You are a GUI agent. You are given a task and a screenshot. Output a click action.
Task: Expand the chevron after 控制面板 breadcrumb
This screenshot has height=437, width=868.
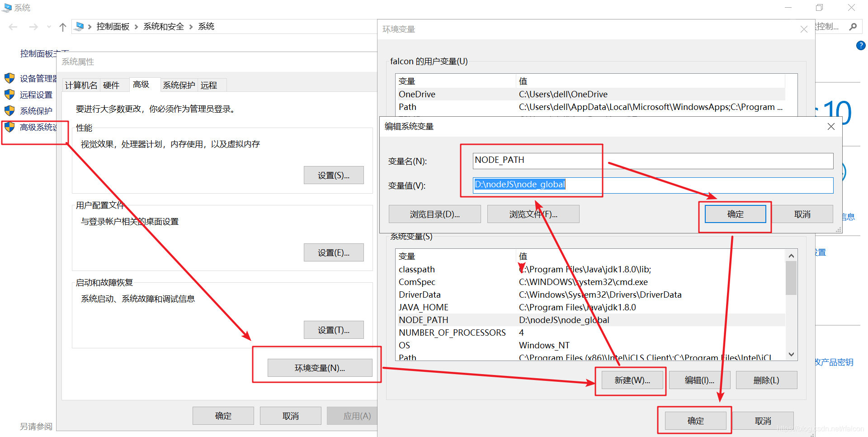(136, 27)
